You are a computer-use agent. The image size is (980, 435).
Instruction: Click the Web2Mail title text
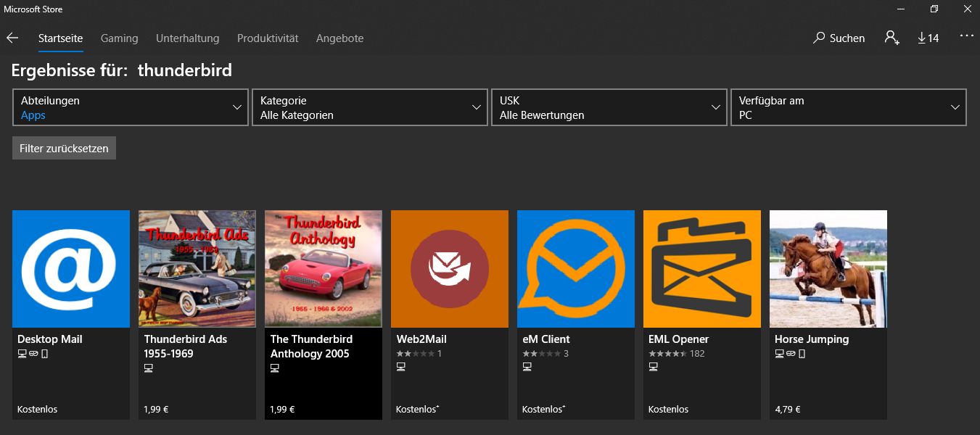(421, 339)
